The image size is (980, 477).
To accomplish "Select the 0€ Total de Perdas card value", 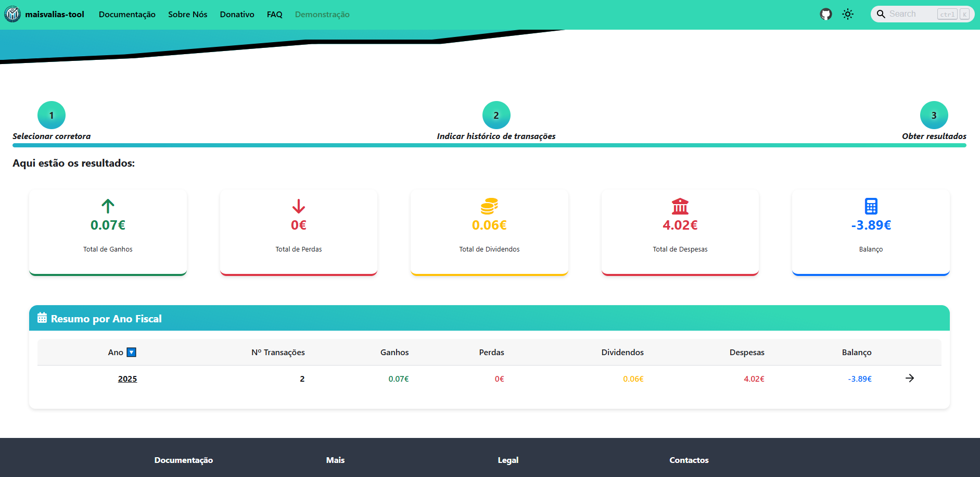I will click(299, 225).
